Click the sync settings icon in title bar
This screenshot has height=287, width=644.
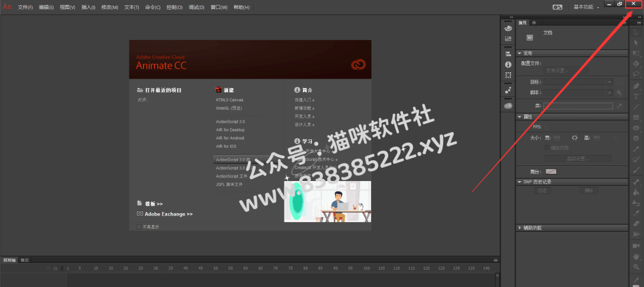coord(558,7)
